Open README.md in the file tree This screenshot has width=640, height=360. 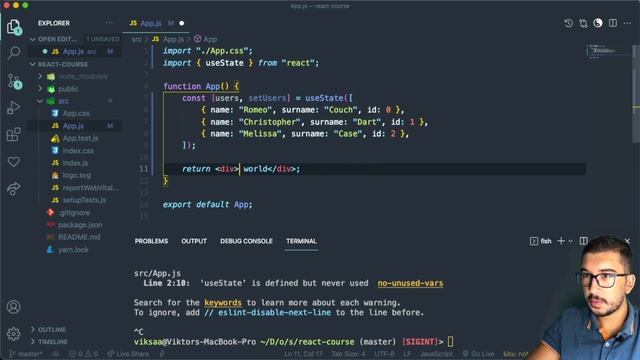point(79,237)
